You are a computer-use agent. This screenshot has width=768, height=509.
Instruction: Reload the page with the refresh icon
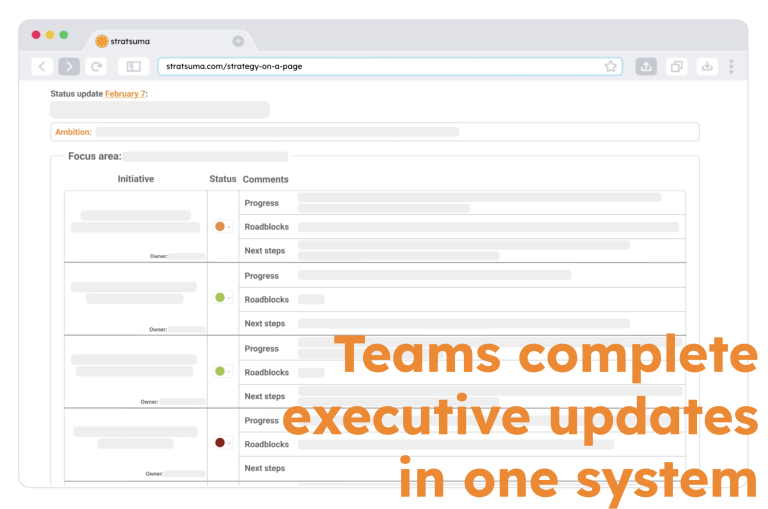[96, 66]
